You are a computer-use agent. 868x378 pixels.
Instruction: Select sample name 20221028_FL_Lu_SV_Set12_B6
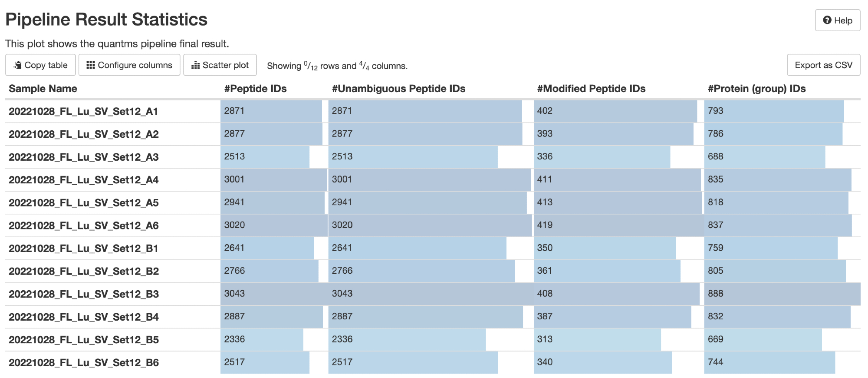[84, 363]
